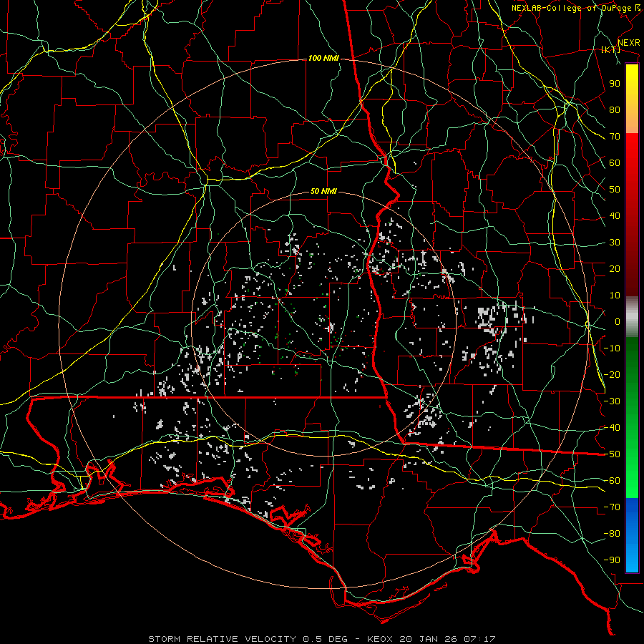Click the positive 80 scale value
Image resolution: width=644 pixels, height=644 pixels.
(x=615, y=109)
